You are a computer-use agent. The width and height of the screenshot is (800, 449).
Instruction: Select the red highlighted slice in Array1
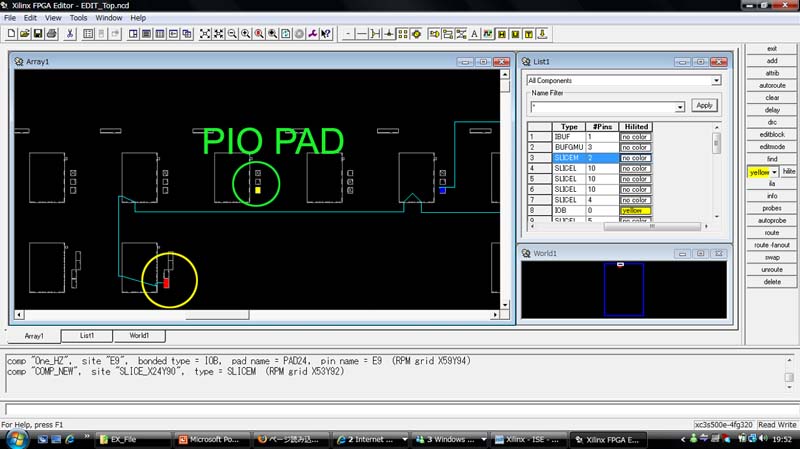click(x=166, y=283)
